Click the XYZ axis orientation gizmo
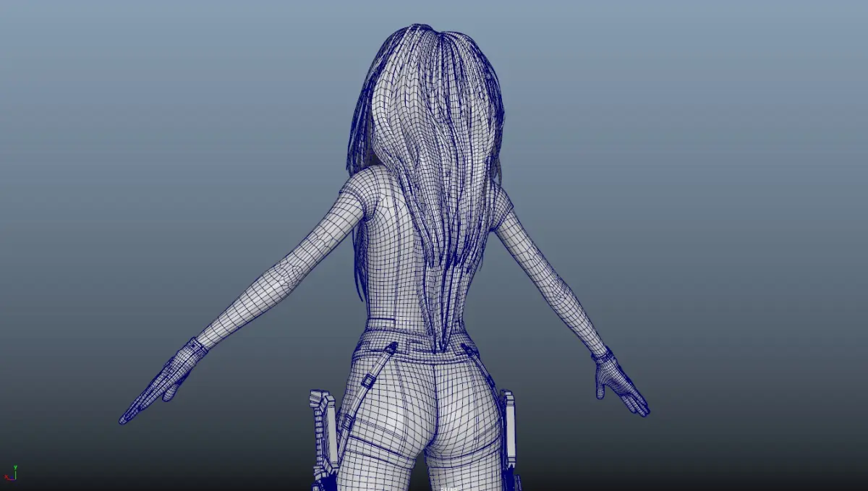 (x=10, y=473)
